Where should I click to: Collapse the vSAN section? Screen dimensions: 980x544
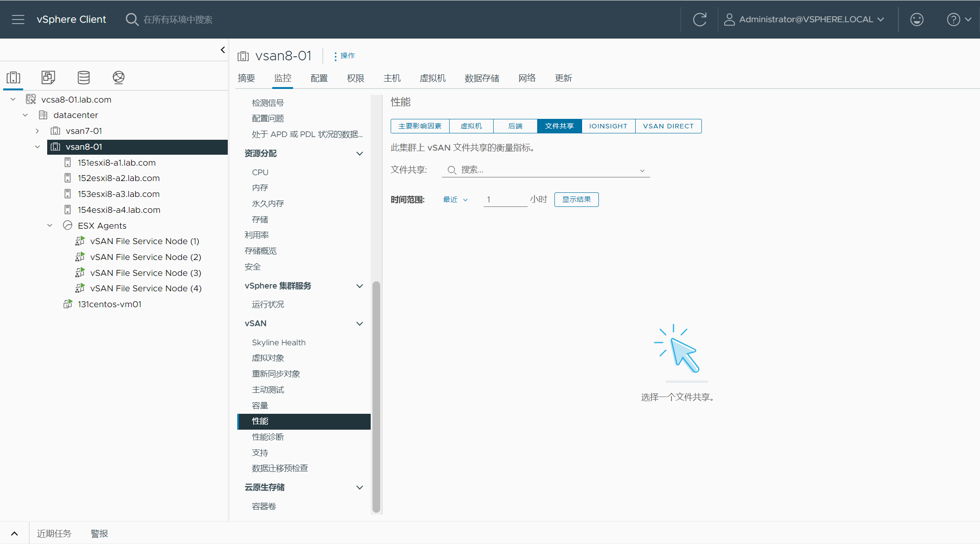tap(360, 323)
